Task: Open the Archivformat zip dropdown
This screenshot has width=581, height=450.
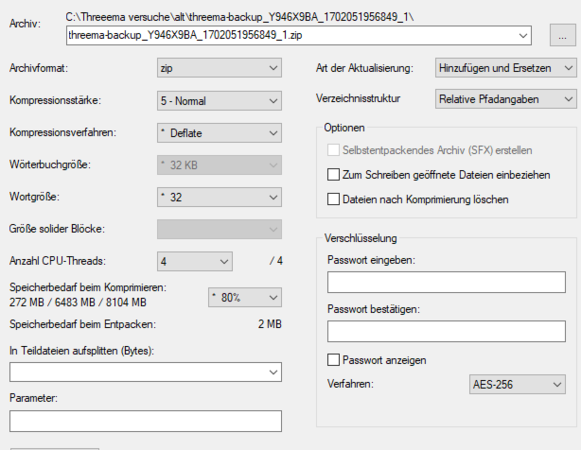Action: (x=219, y=68)
